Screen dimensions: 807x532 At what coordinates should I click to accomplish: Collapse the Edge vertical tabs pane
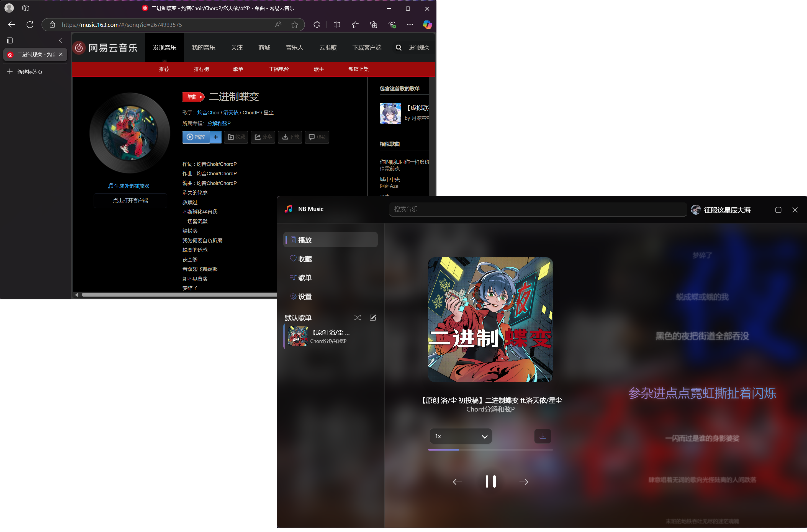[x=60, y=40]
